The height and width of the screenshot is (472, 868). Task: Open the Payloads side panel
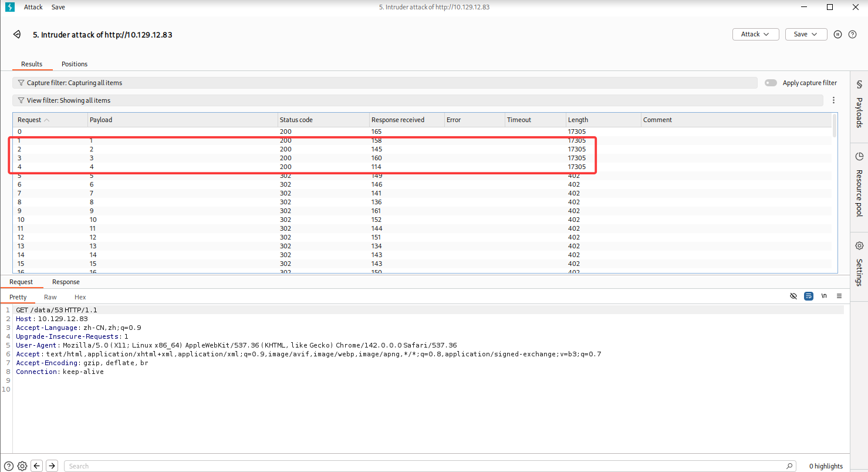pos(859,105)
